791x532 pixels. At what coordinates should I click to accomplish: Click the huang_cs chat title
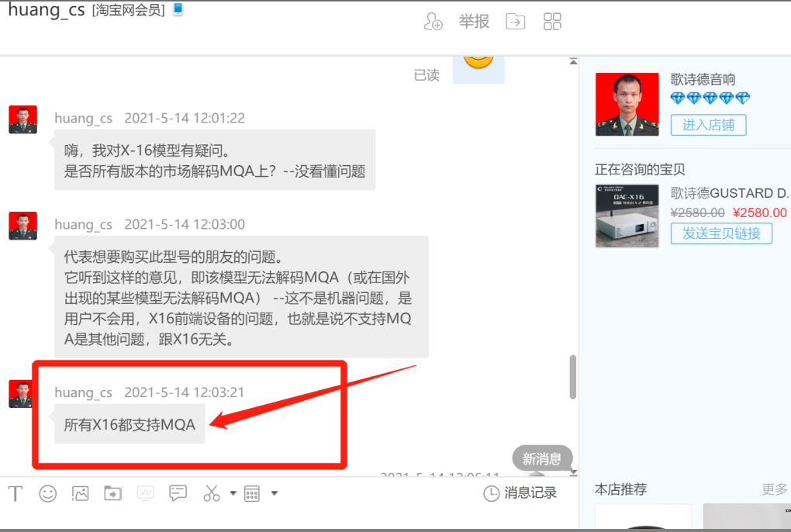click(x=47, y=9)
